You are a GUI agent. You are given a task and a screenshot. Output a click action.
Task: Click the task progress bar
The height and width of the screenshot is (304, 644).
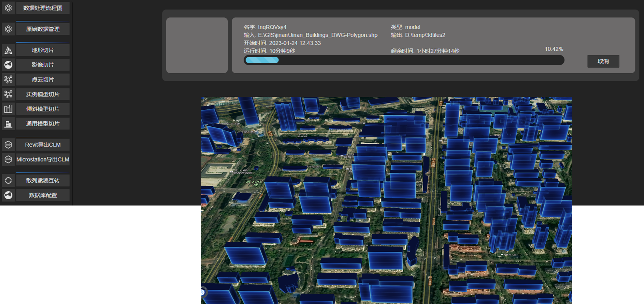[404, 60]
